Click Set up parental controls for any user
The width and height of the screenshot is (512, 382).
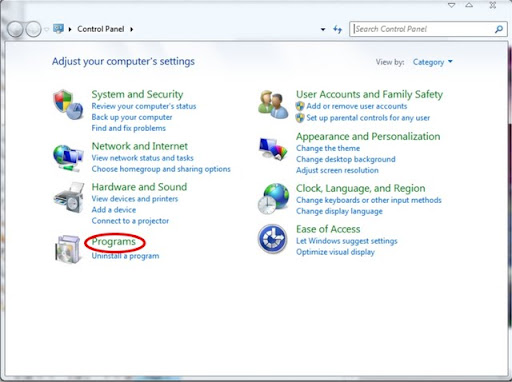[368, 118]
